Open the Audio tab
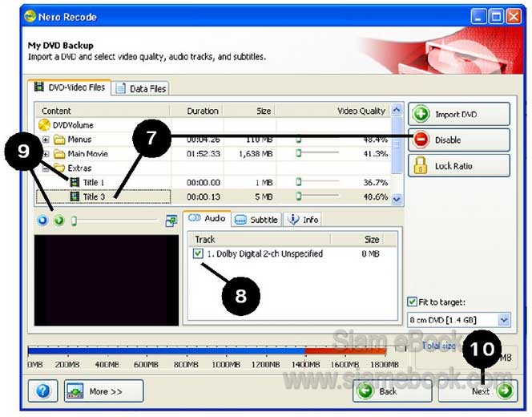Viewport: 532px width, 417px height. coord(207,218)
